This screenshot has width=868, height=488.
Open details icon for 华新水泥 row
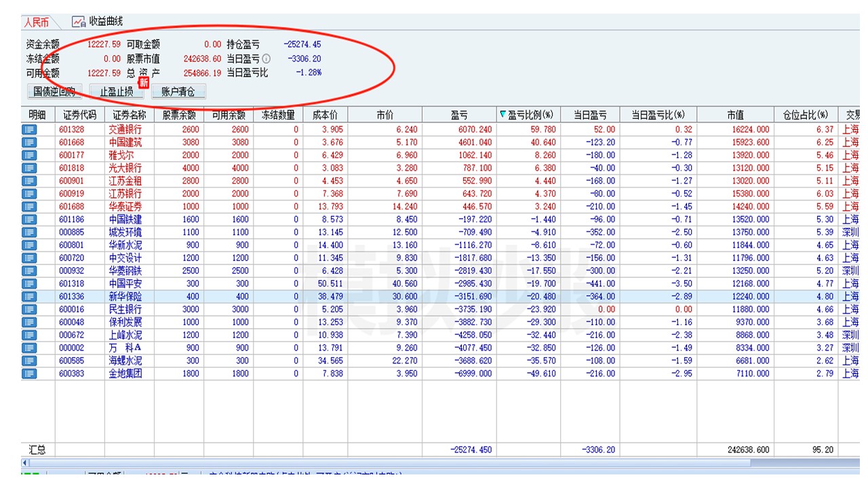pyautogui.click(x=29, y=245)
